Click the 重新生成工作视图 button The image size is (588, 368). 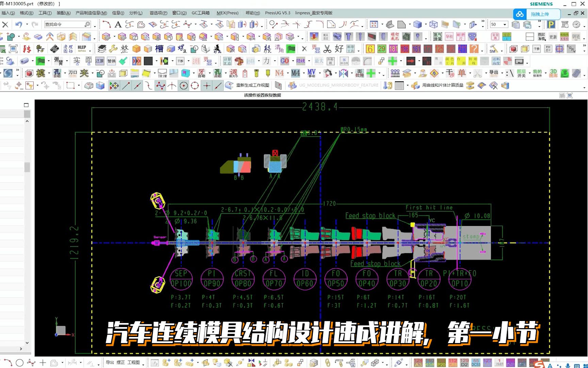pos(248,85)
